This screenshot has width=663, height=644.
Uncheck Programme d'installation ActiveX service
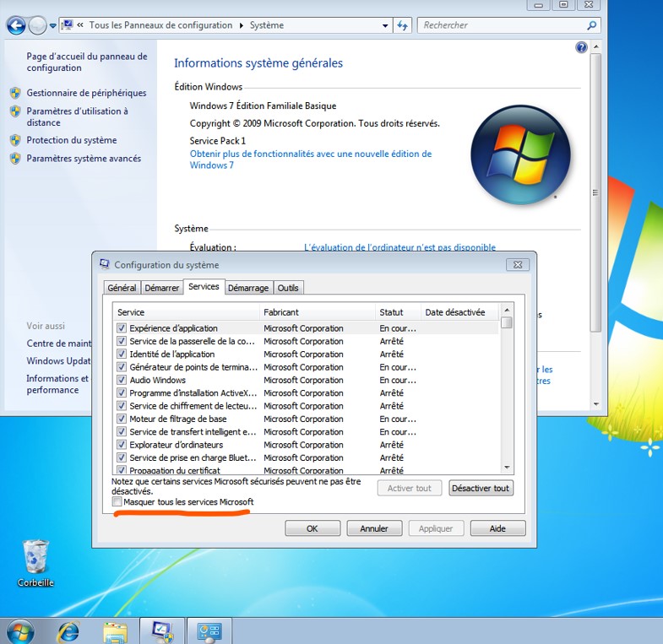click(x=122, y=392)
